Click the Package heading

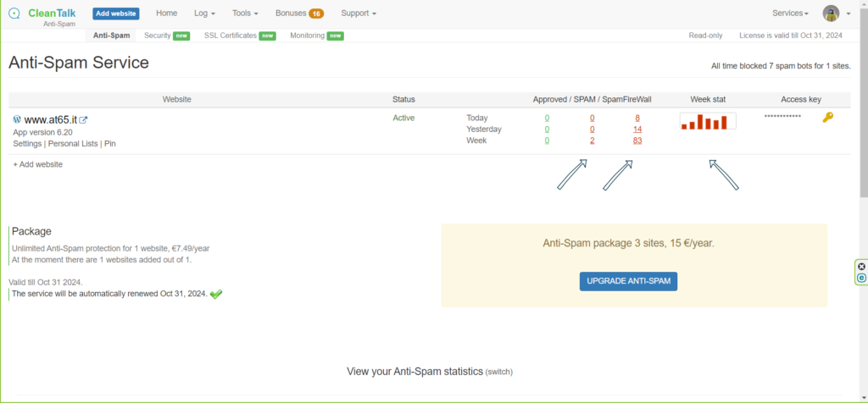[31, 232]
